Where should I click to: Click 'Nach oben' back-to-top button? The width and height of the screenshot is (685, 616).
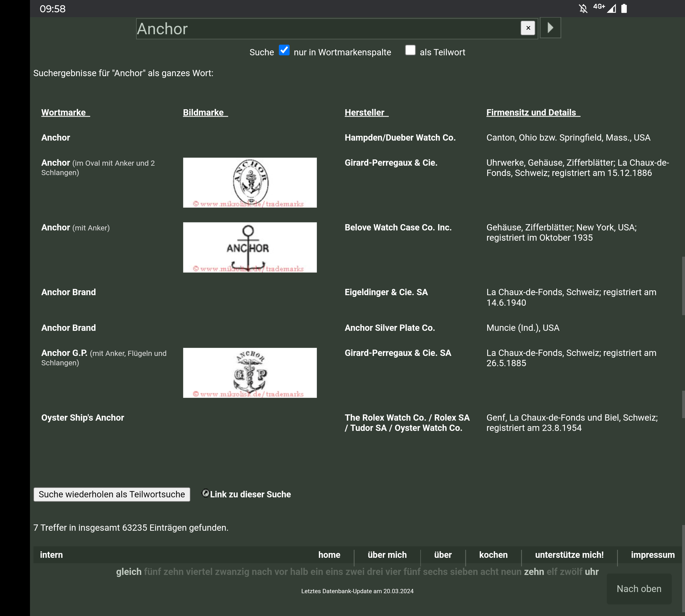tap(639, 589)
